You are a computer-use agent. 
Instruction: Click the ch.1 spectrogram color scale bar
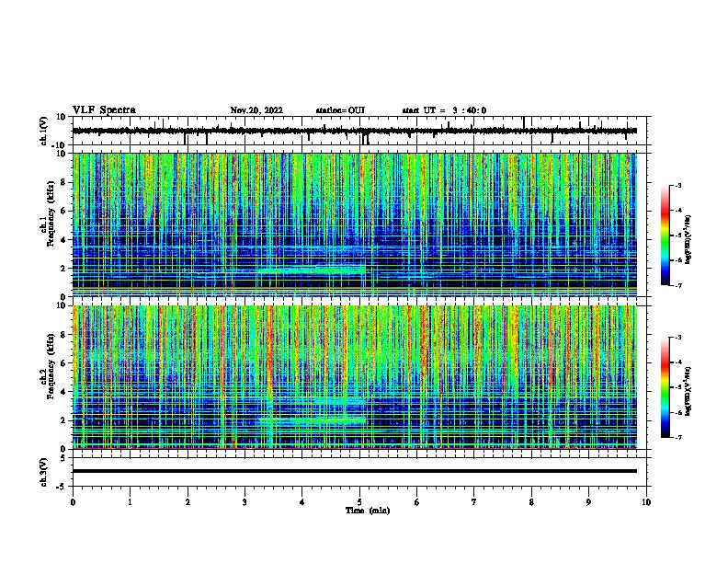(x=665, y=236)
